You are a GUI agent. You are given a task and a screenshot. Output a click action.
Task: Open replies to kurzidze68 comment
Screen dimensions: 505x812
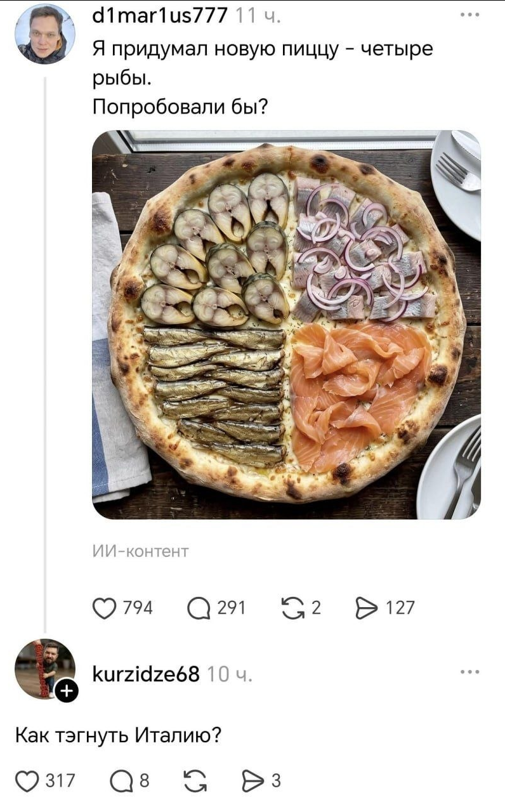(122, 780)
